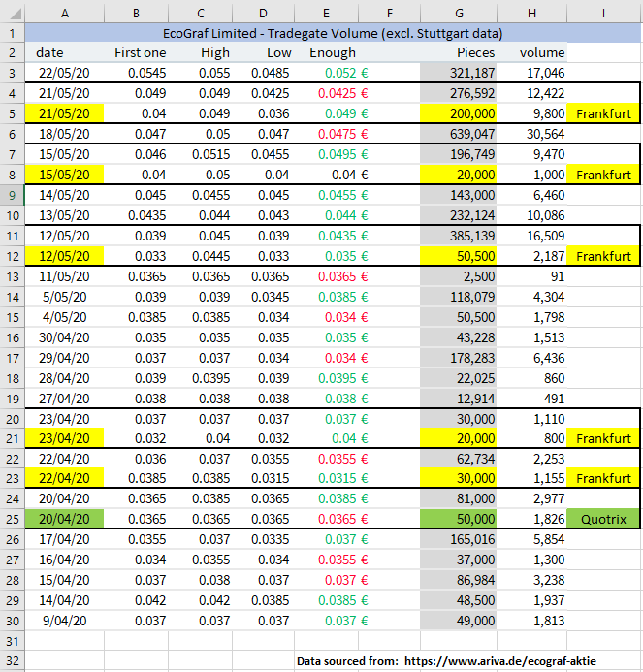Select volume cell 30,564
643x672 pixels.
(531, 134)
